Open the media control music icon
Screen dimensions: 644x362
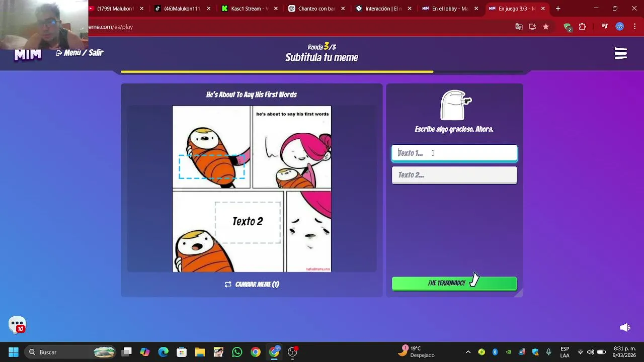click(605, 27)
